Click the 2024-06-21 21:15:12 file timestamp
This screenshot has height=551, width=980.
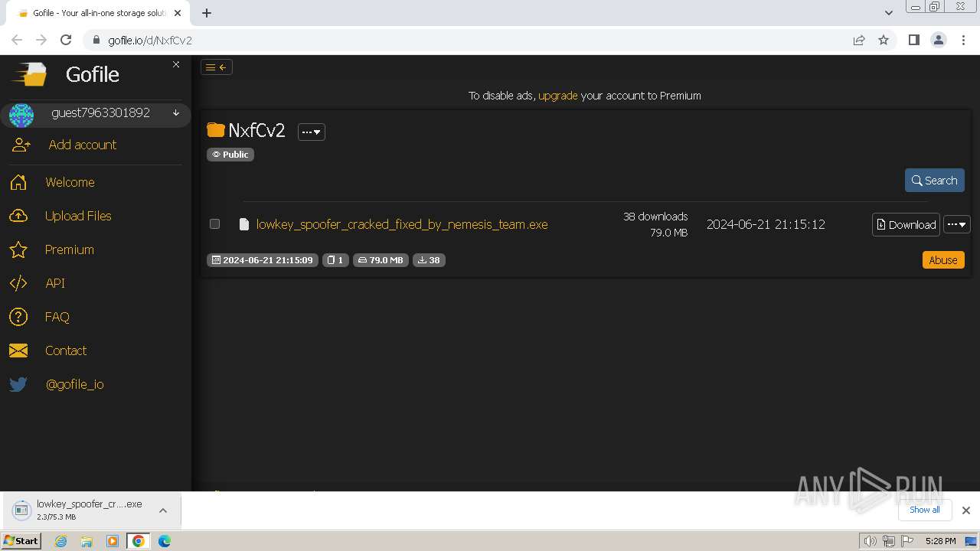[766, 224]
